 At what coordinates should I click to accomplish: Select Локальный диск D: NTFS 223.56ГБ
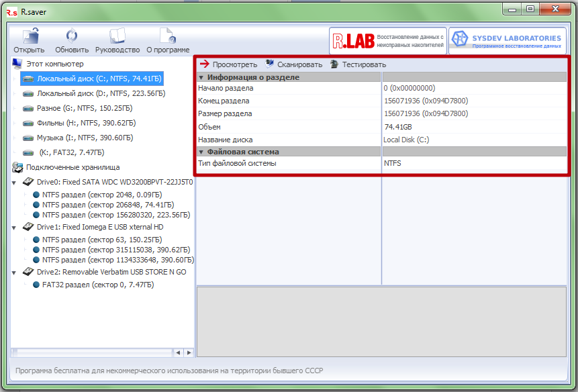[x=101, y=93]
